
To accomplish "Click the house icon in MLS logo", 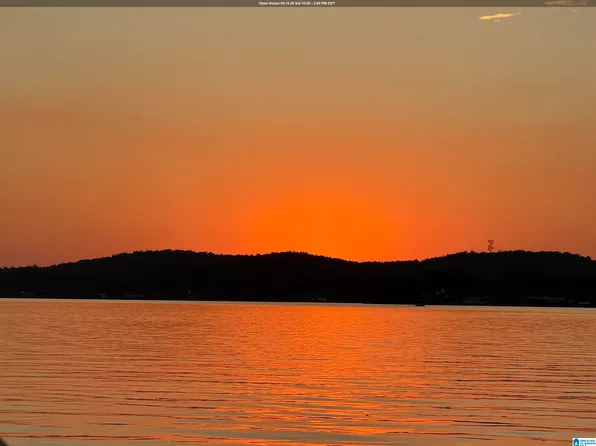I will point(576,442).
